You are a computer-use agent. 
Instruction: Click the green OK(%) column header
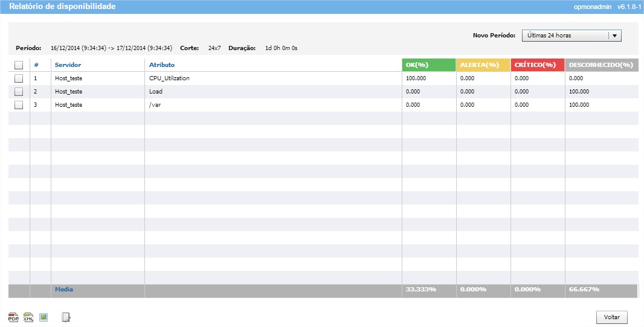click(429, 65)
